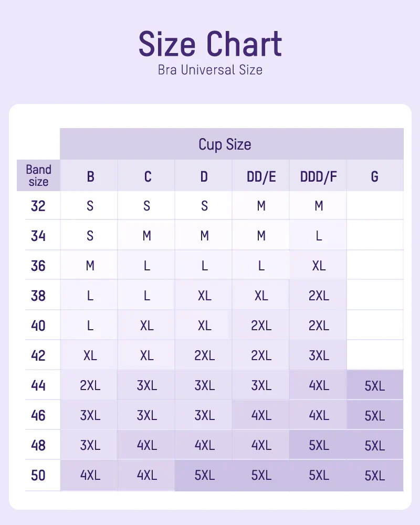Viewport: 420px width, 525px height.
Task: Select the D cup column header
Action: (x=204, y=177)
